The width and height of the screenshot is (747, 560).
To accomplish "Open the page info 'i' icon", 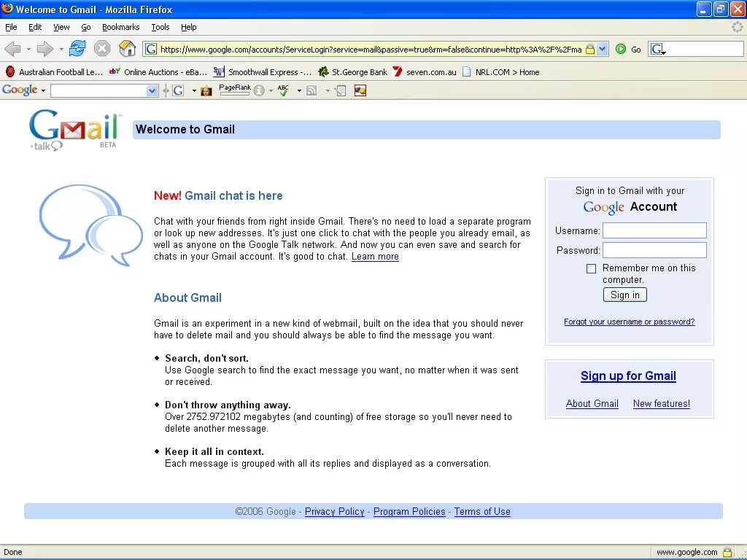I will point(259,90).
